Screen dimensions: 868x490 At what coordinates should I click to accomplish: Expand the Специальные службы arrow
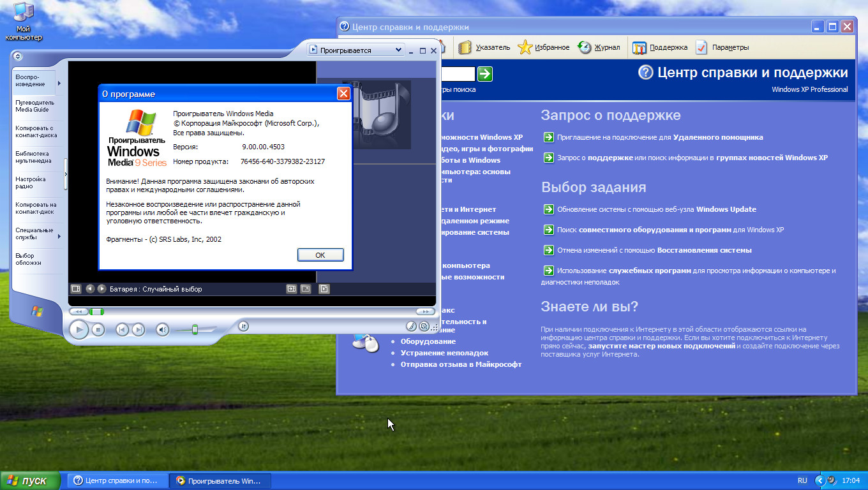coord(59,237)
